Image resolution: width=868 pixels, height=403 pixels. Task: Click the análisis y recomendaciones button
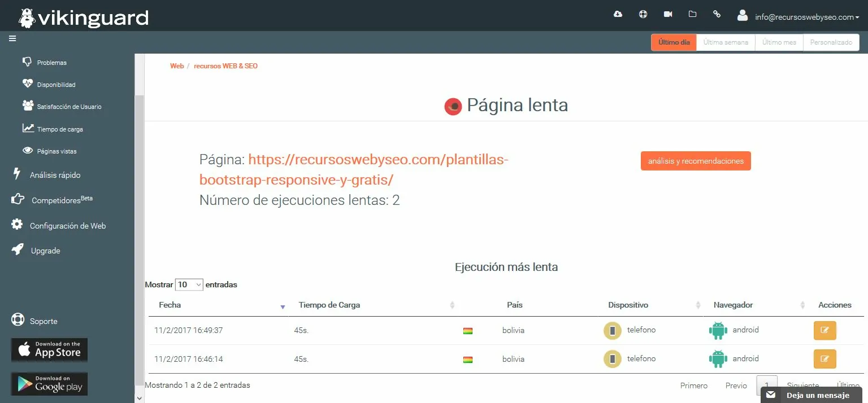pyautogui.click(x=696, y=161)
